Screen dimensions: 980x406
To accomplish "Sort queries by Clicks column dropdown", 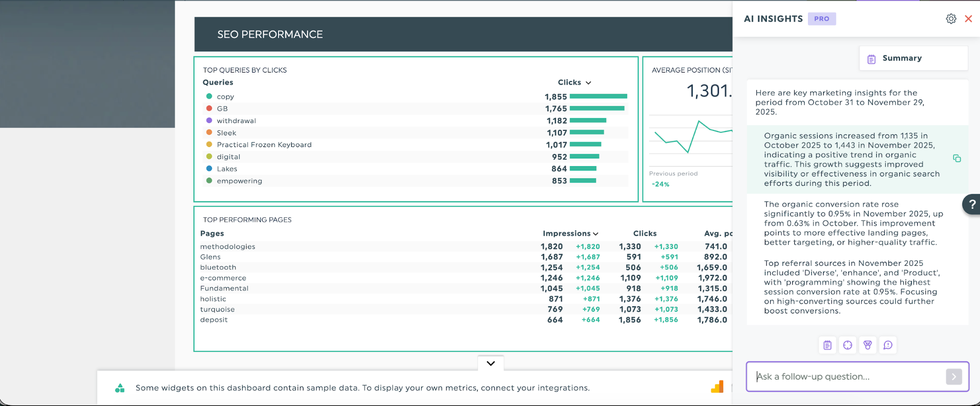I will click(574, 82).
